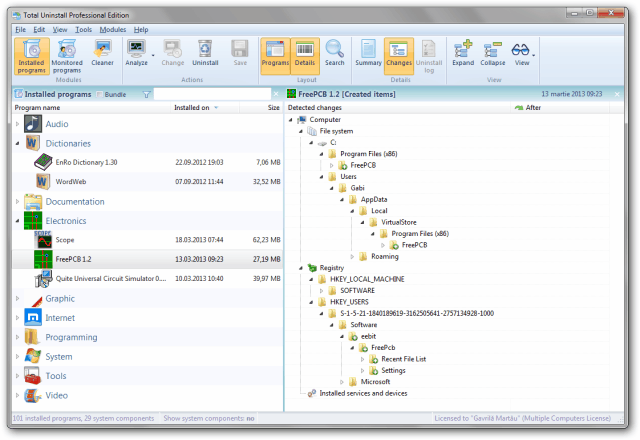Expand the Microsoft registry folder
Image resolution: width=640 pixels, height=440 pixels.
[x=342, y=382]
